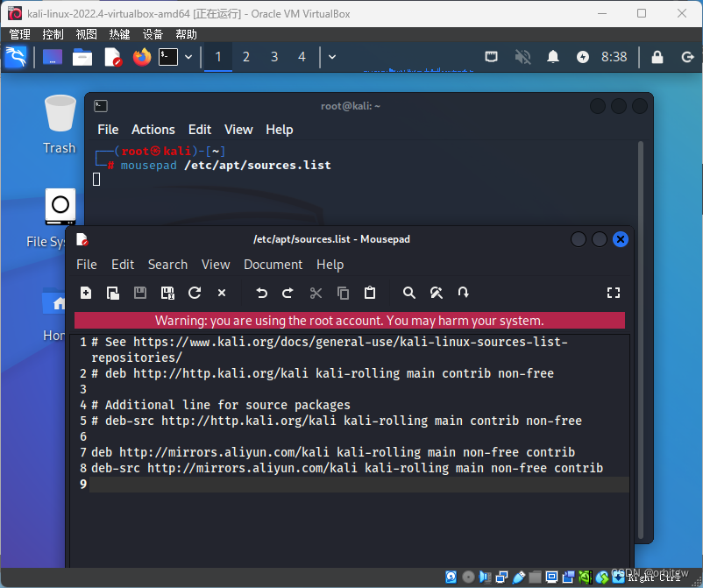Image resolution: width=703 pixels, height=588 pixels.
Task: Unmute audio via the speaker icon
Action: point(522,57)
